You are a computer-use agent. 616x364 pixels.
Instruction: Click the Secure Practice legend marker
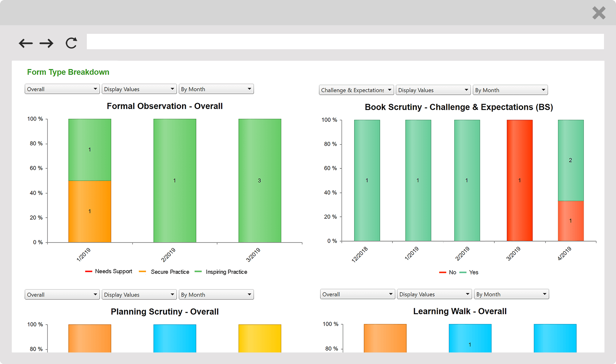coord(142,271)
